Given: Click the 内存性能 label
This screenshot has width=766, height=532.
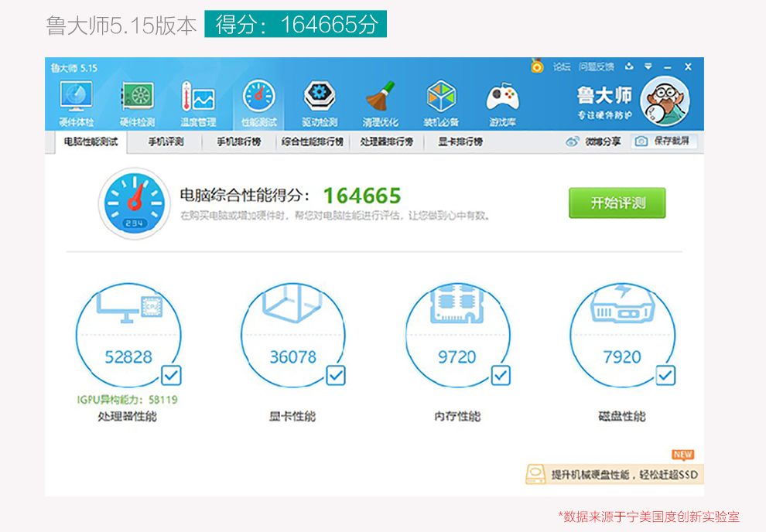Looking at the screenshot, I should pyautogui.click(x=457, y=416).
